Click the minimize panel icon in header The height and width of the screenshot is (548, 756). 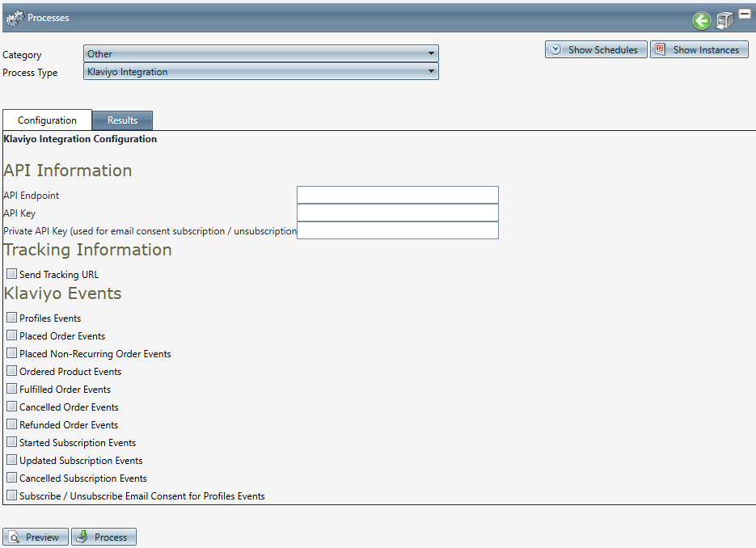click(x=745, y=14)
